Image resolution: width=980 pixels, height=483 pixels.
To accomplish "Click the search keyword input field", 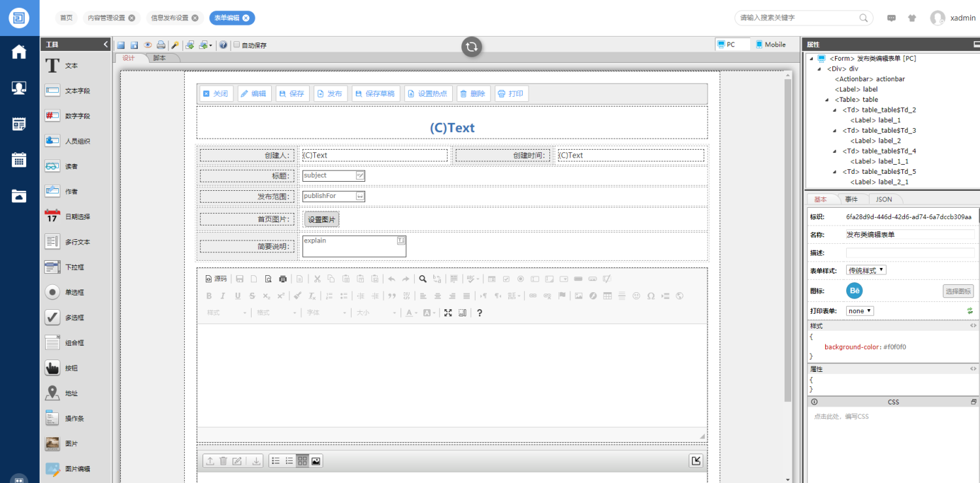I will pos(797,18).
